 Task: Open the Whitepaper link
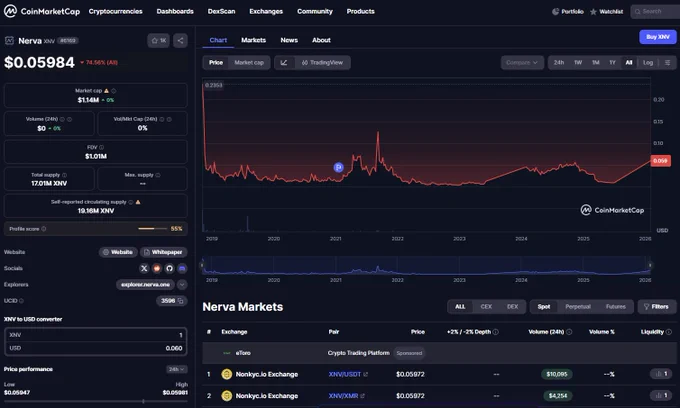tap(163, 252)
